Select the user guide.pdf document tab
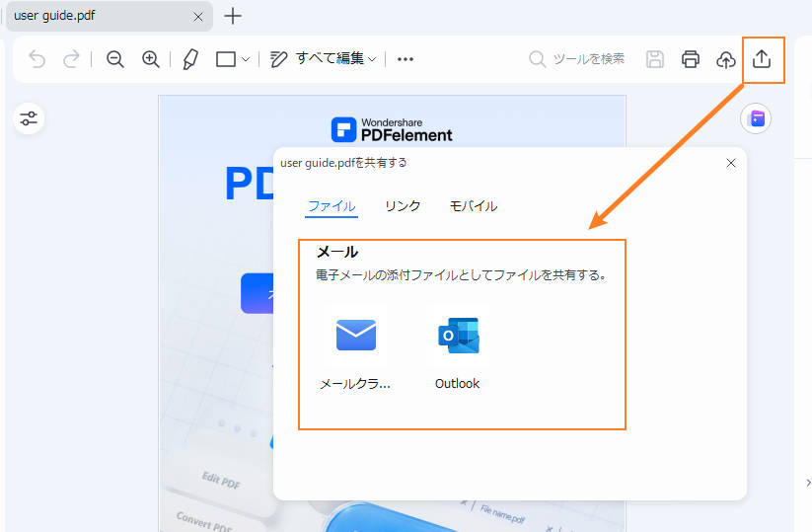 coord(110,16)
